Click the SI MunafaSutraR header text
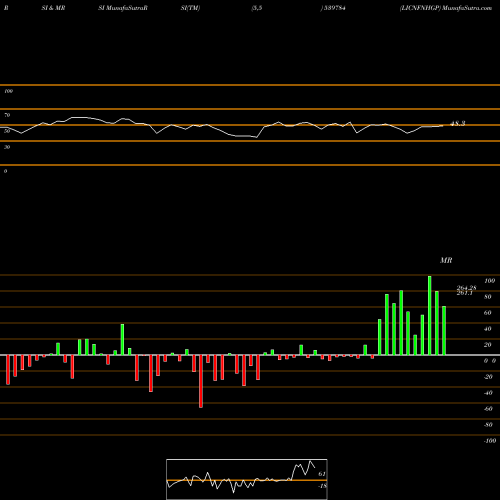 coord(123,8)
